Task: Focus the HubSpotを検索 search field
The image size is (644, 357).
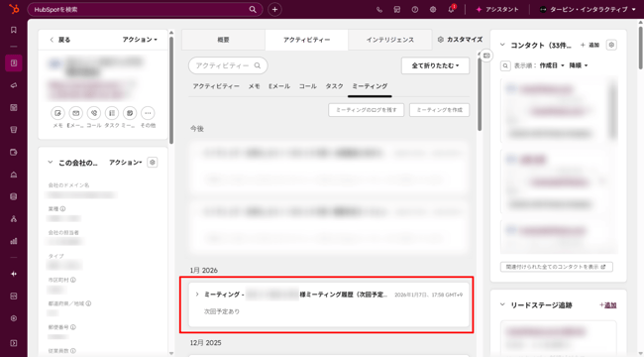Action: click(145, 10)
